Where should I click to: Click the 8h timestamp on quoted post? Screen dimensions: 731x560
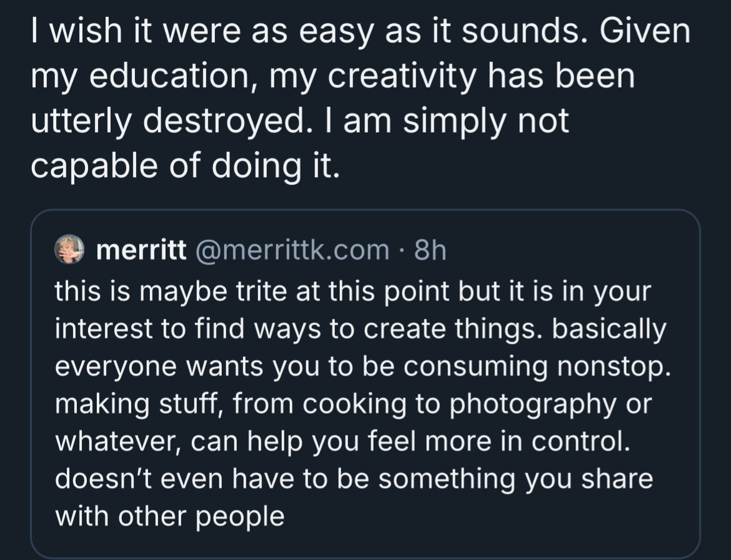[430, 250]
